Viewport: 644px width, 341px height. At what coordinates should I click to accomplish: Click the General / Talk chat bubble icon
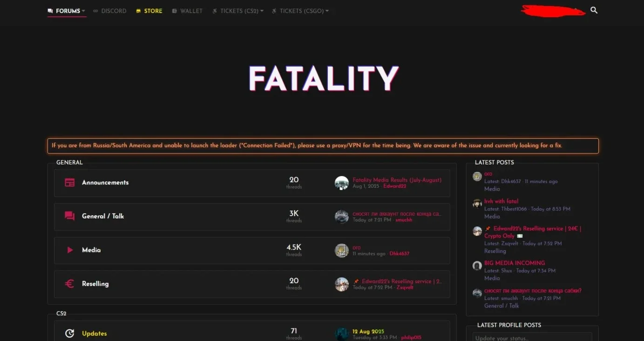coord(70,216)
